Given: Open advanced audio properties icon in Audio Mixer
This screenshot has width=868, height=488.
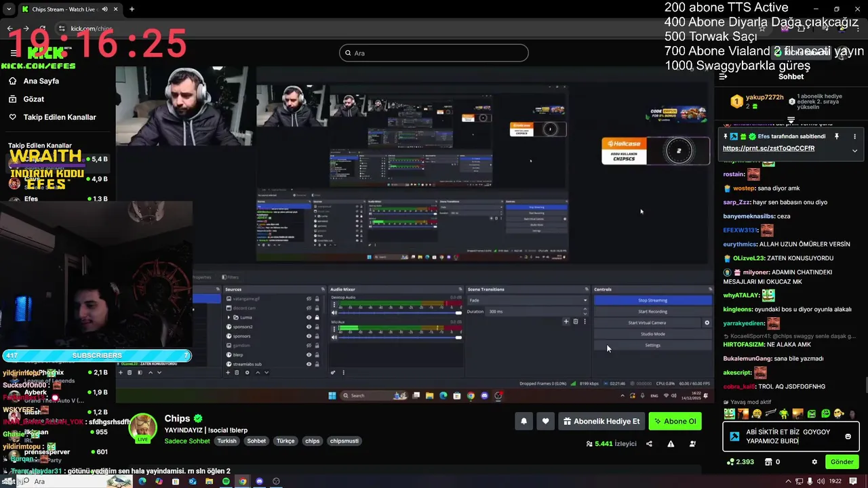Looking at the screenshot, I should tap(333, 372).
